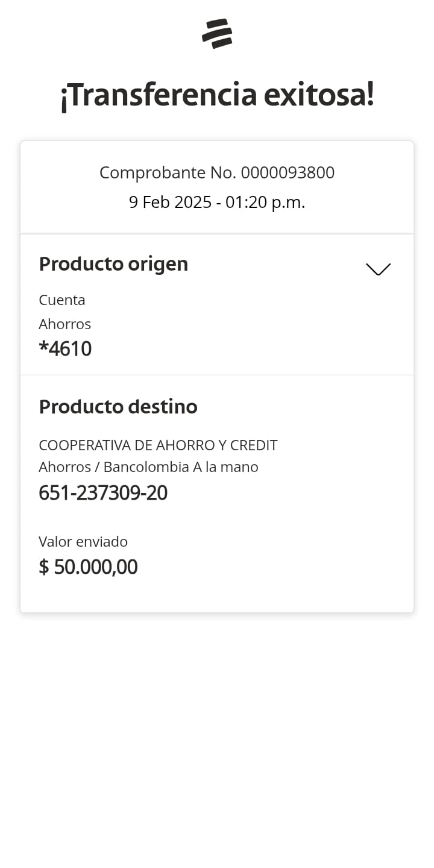Click the ¡Transferencia exitosa! heading
434x868 pixels.
[x=217, y=95]
